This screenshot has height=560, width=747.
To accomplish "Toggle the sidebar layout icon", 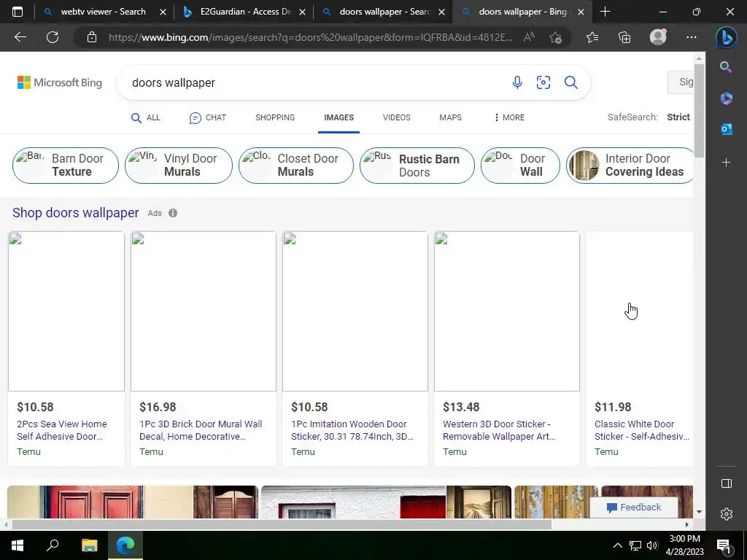I will coord(726,483).
